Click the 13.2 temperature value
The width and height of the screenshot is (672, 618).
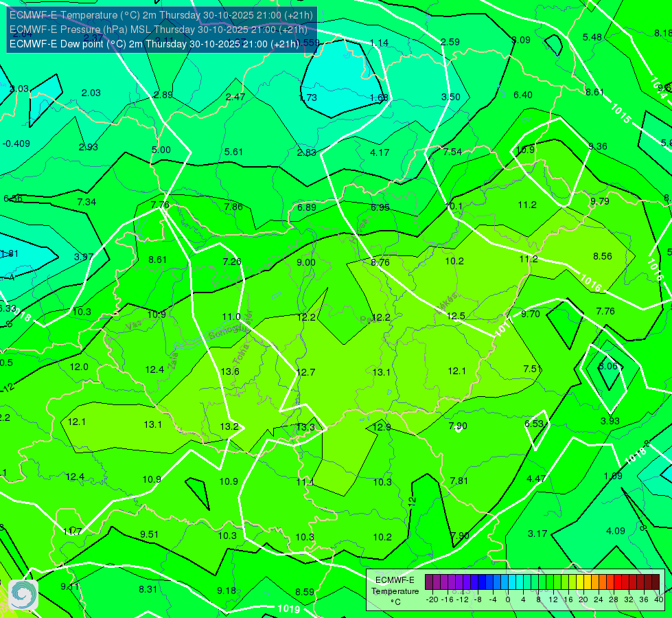point(229,426)
